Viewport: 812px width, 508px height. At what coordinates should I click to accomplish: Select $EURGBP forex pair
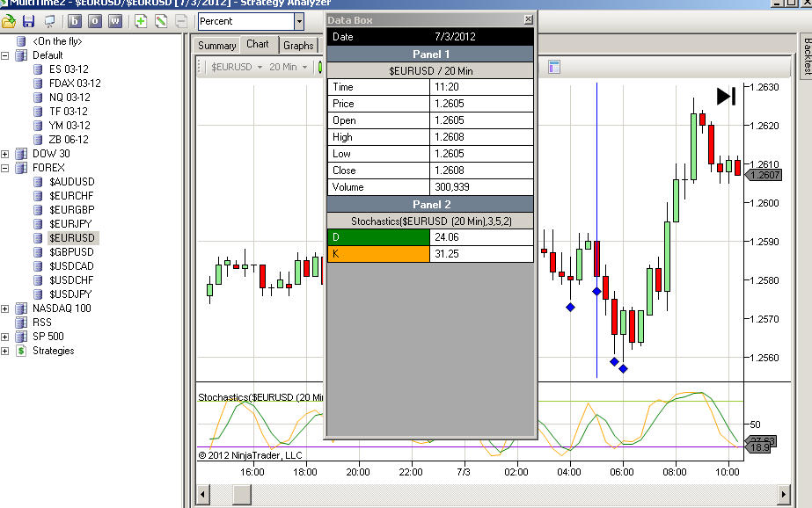point(72,209)
